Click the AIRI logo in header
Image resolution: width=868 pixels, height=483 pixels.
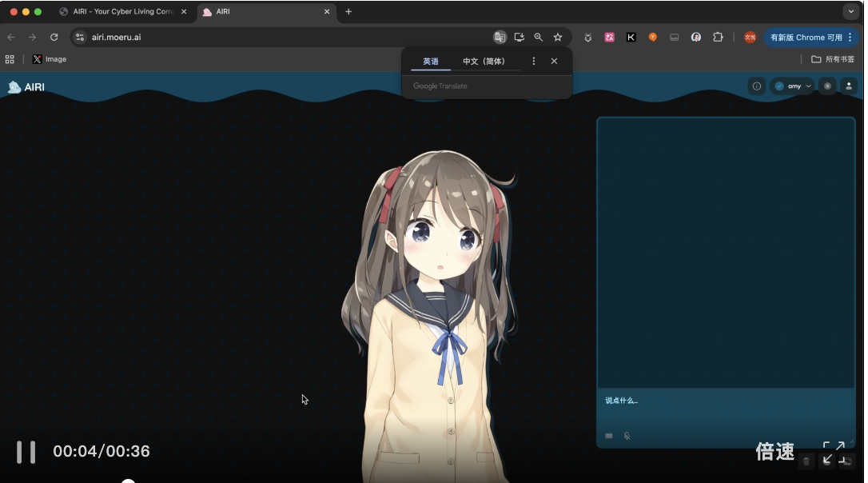[26, 87]
